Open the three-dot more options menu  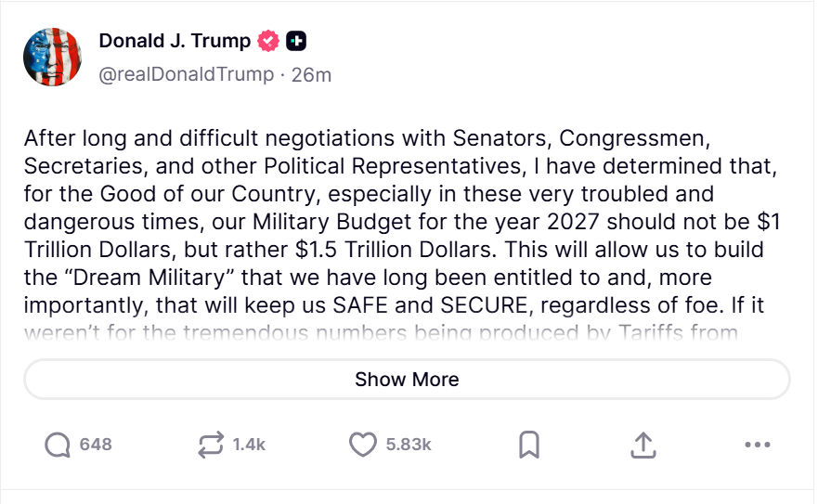(x=758, y=445)
